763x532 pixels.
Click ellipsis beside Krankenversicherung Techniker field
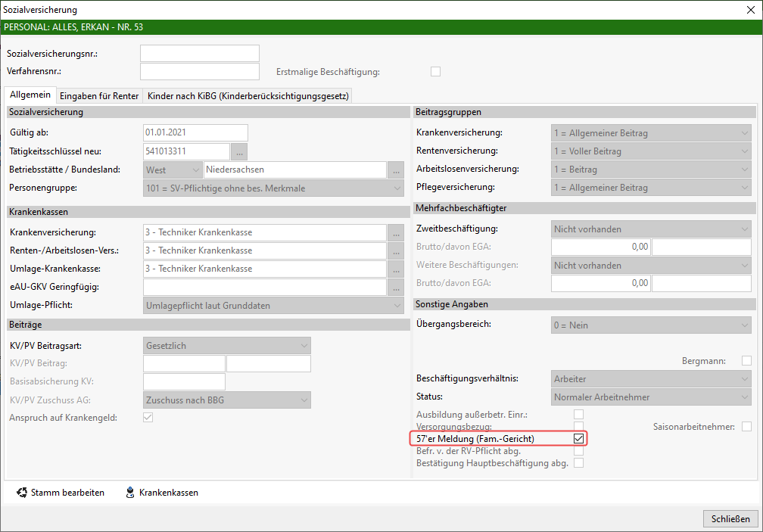point(396,232)
